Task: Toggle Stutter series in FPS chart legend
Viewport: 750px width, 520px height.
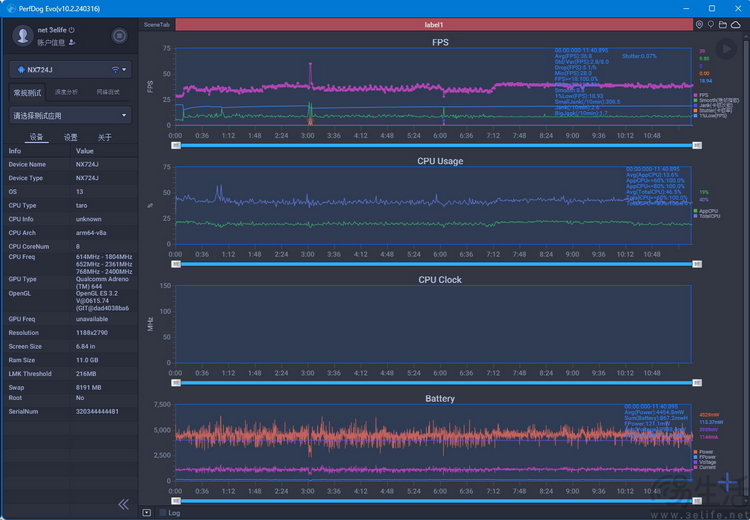Action: point(713,111)
